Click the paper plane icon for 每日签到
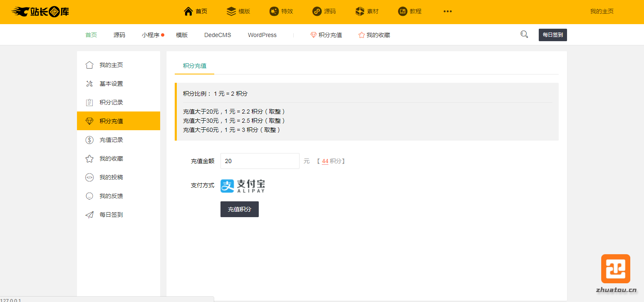Viewport: 644px width, 302px height. pos(89,215)
